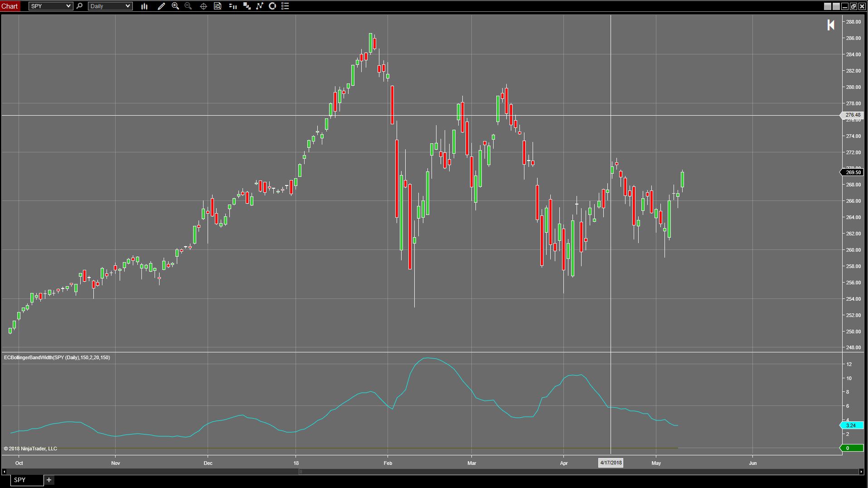Click the Mar label on time axis
Screen dimensions: 868x488
(472, 463)
